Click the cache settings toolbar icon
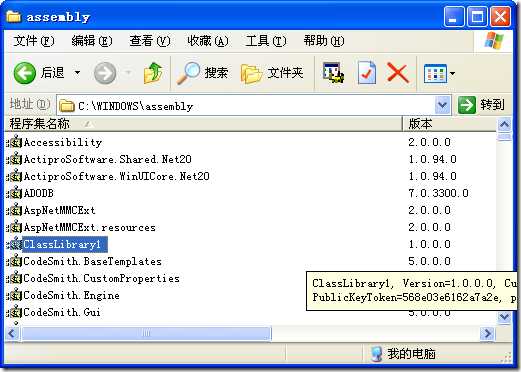 tap(333, 73)
